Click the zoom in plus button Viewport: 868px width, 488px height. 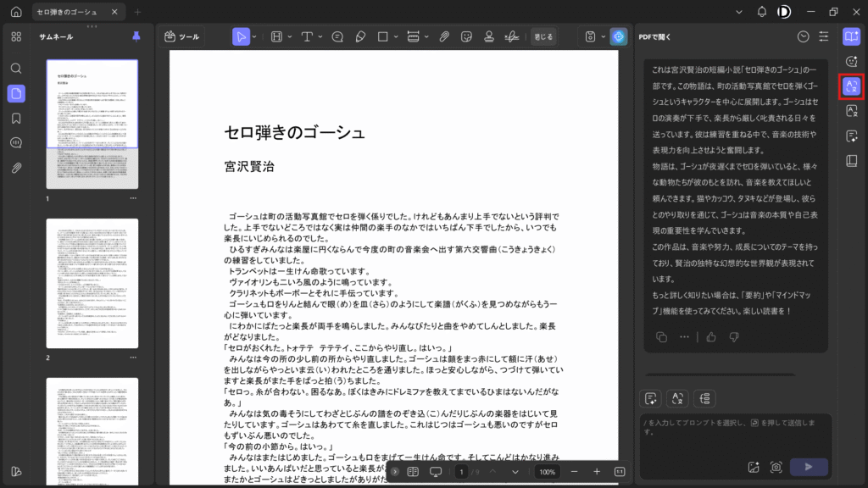click(597, 471)
